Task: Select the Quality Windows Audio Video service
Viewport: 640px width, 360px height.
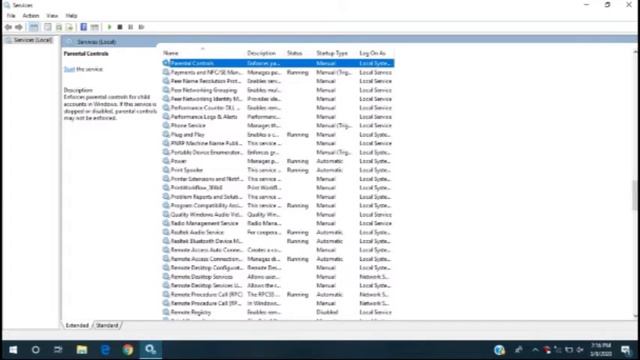Action: coord(278,214)
